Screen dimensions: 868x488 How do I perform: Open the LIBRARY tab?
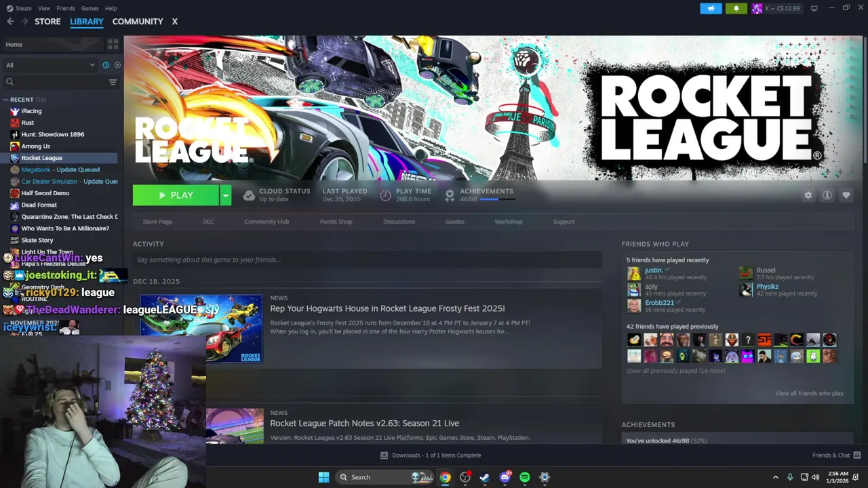[x=87, y=22]
